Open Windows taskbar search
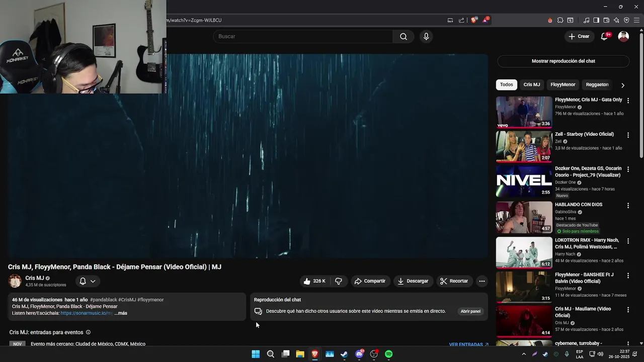 (x=271, y=354)
